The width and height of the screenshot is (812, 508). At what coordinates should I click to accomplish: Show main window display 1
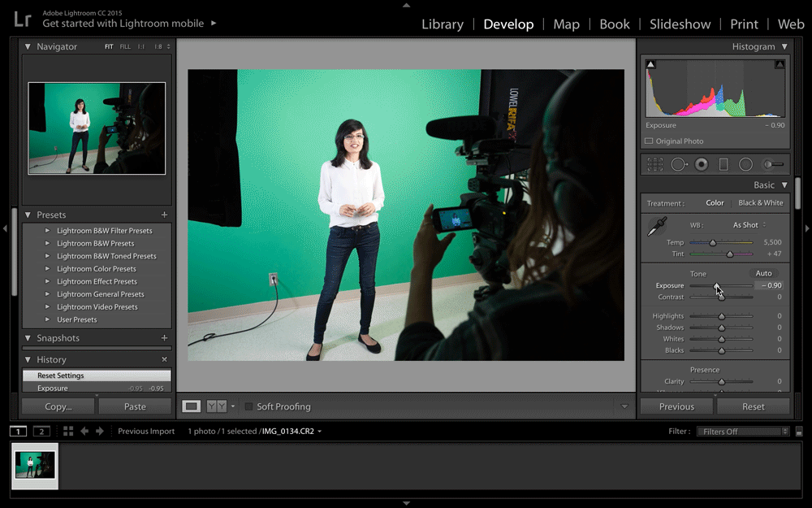18,432
